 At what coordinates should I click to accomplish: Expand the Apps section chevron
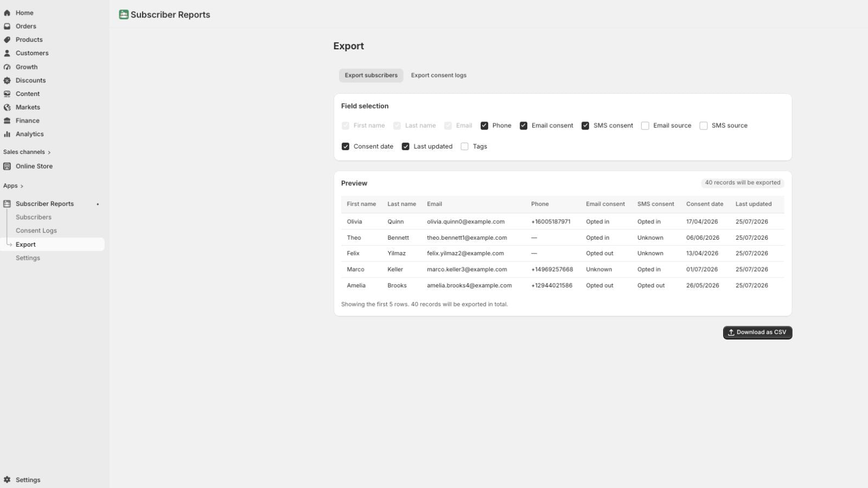(x=22, y=186)
